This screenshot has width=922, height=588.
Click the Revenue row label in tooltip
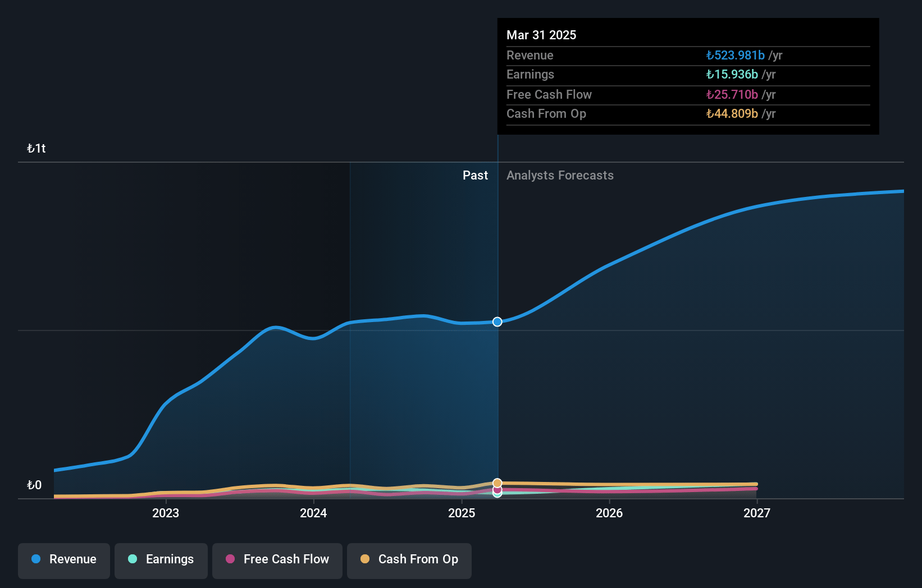[x=530, y=55]
